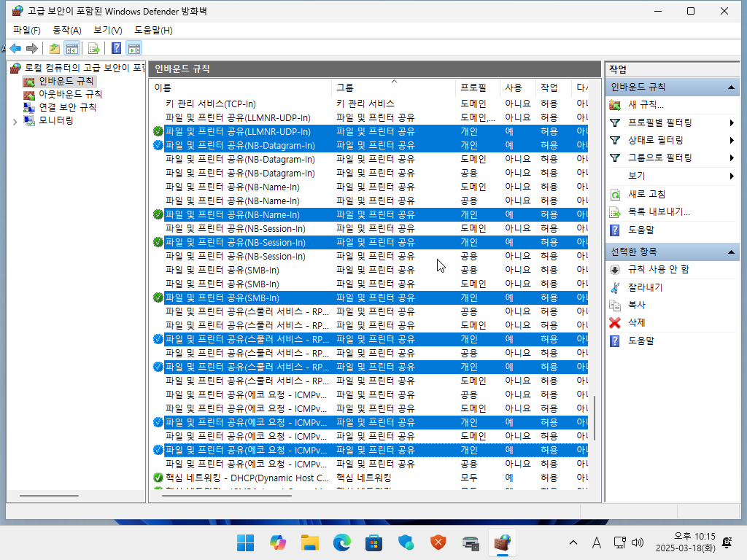Image resolution: width=747 pixels, height=560 pixels.
Task: Click the volume icon in system tray
Action: 638,542
